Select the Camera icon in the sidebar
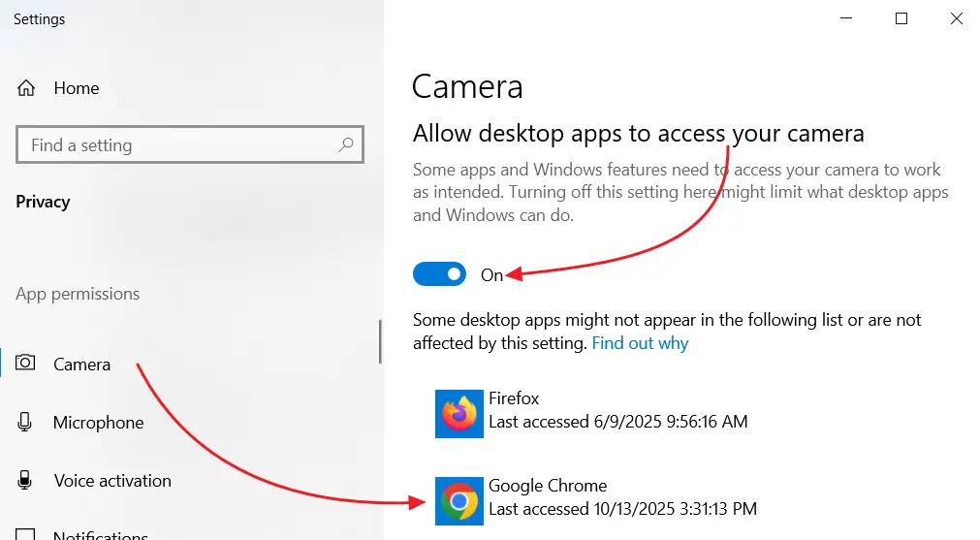 [26, 364]
